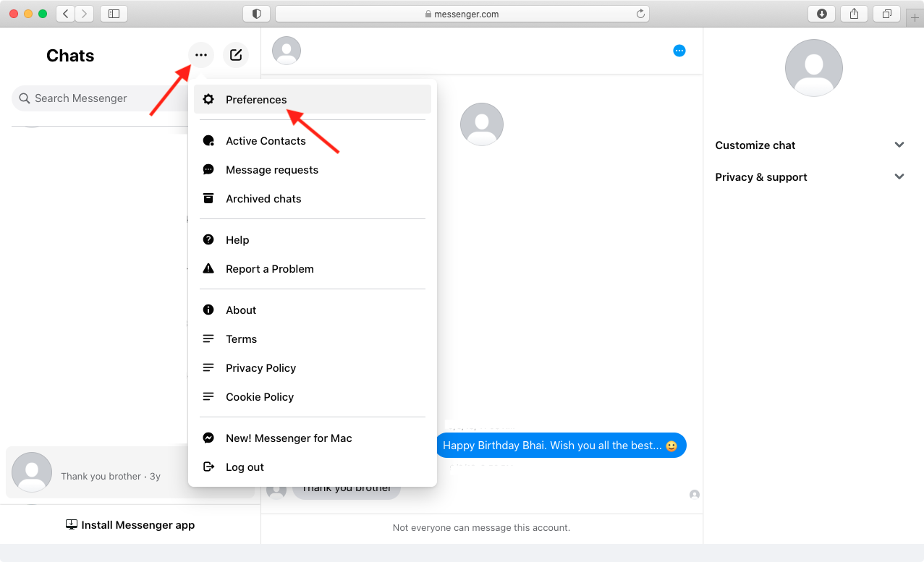Select Preferences in the menu

coord(313,99)
